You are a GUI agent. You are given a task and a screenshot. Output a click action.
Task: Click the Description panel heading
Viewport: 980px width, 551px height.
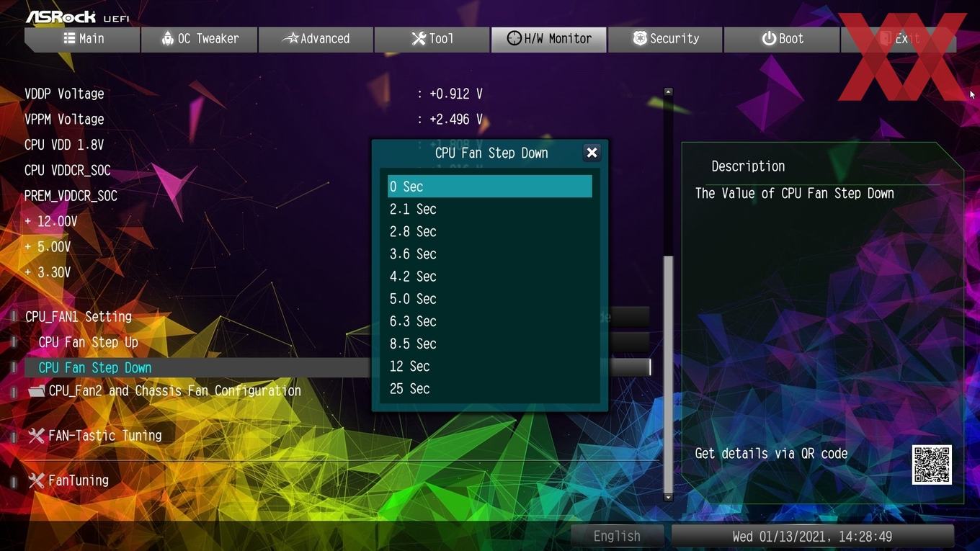click(748, 166)
